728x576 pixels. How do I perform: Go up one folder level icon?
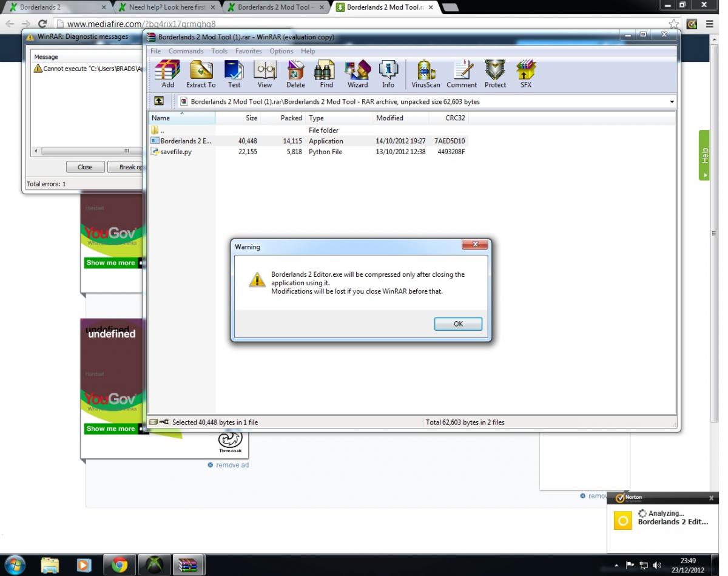point(159,101)
